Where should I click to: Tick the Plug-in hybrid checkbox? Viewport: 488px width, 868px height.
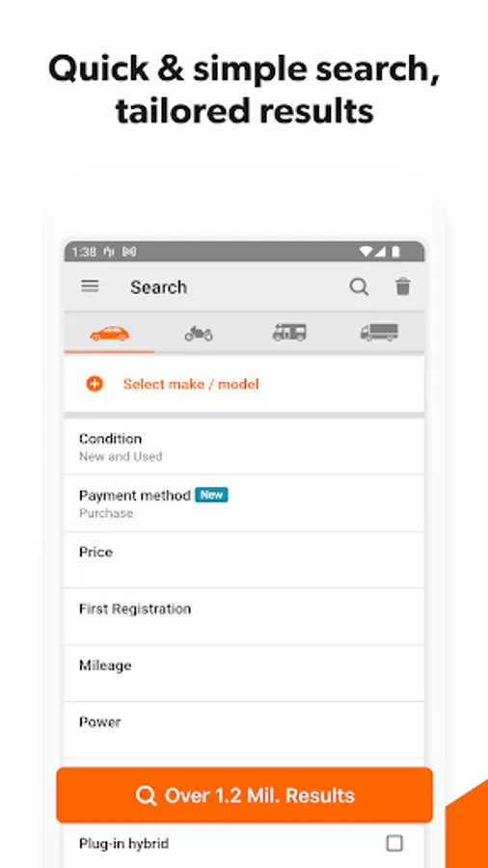[x=394, y=843]
